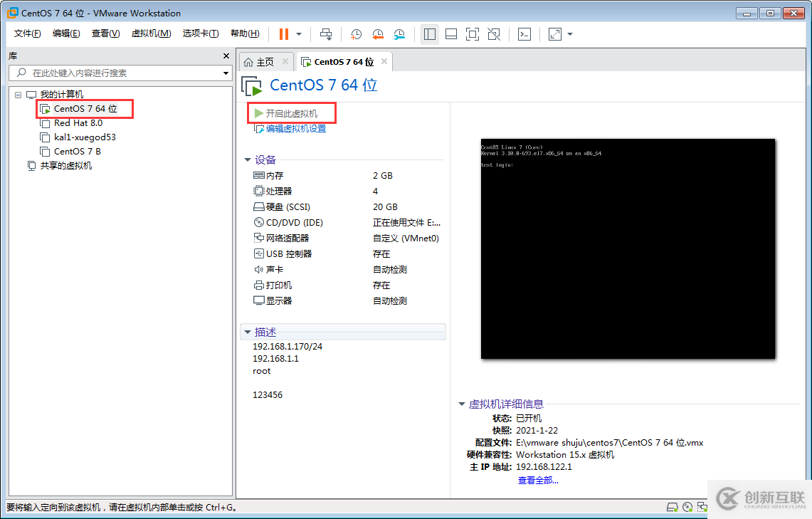812x519 pixels.
Task: Click the network adapter status icon
Action: 702,506
